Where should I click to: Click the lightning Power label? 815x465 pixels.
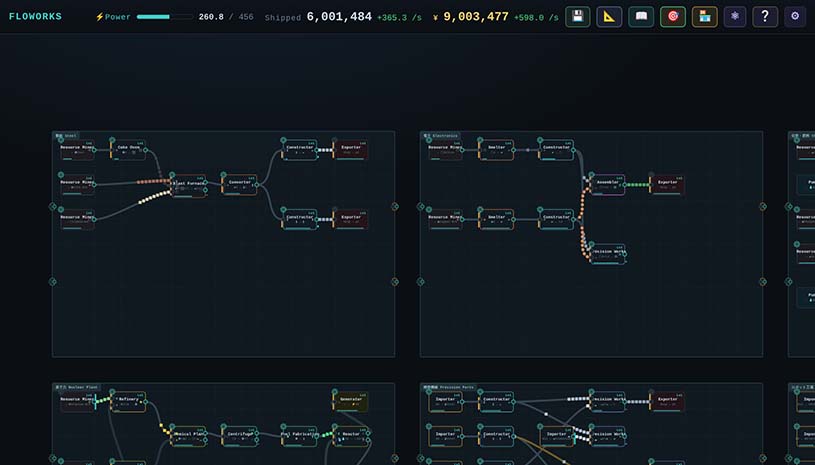(113, 17)
